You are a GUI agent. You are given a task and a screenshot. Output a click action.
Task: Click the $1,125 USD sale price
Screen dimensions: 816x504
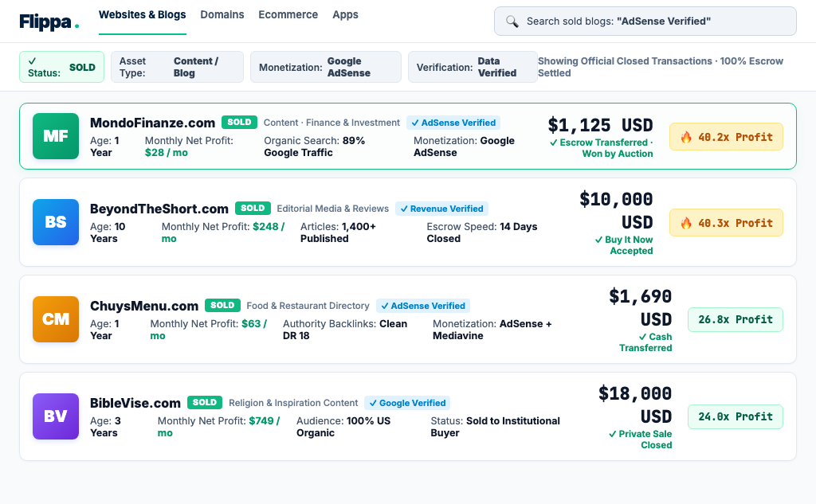click(x=600, y=125)
